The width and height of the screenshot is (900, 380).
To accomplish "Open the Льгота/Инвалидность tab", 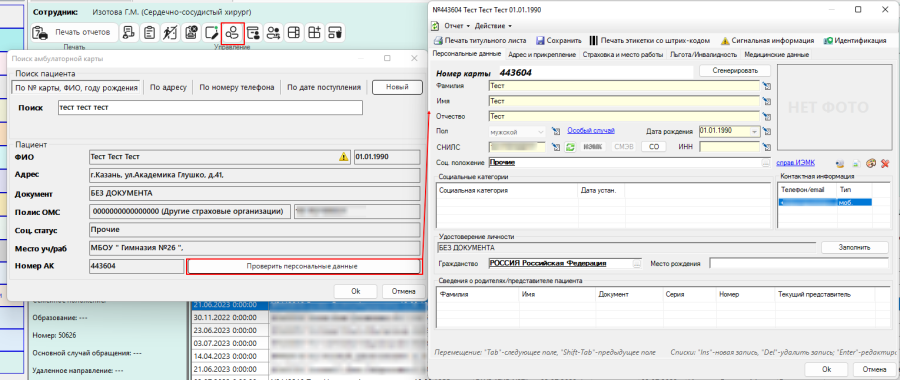I will [x=704, y=55].
